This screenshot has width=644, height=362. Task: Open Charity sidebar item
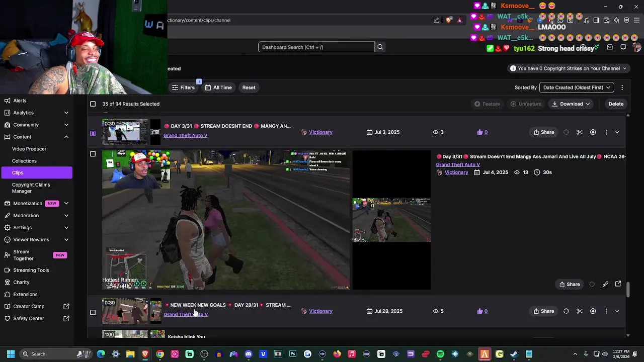(21, 282)
